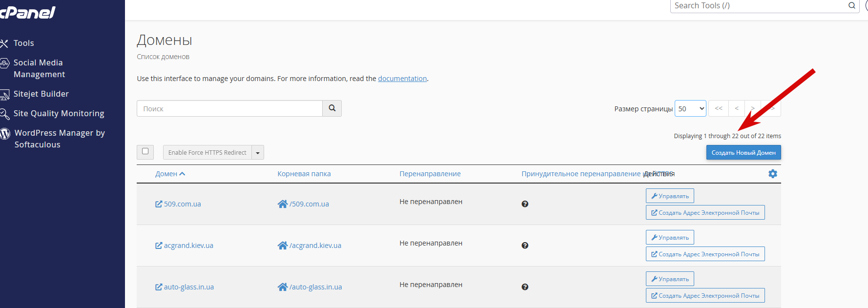Click 'Не перенаправлен' in 509.com.ua row

click(x=431, y=202)
